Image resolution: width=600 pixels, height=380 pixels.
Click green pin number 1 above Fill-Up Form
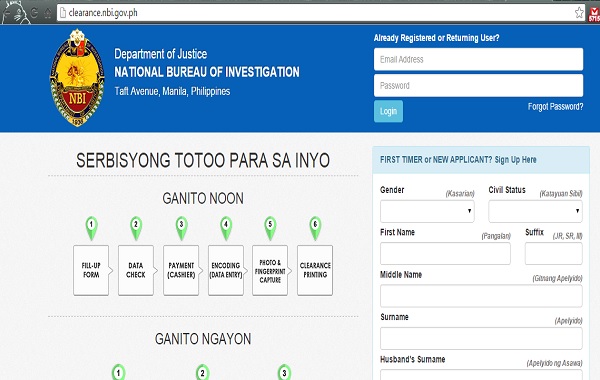[91, 228]
